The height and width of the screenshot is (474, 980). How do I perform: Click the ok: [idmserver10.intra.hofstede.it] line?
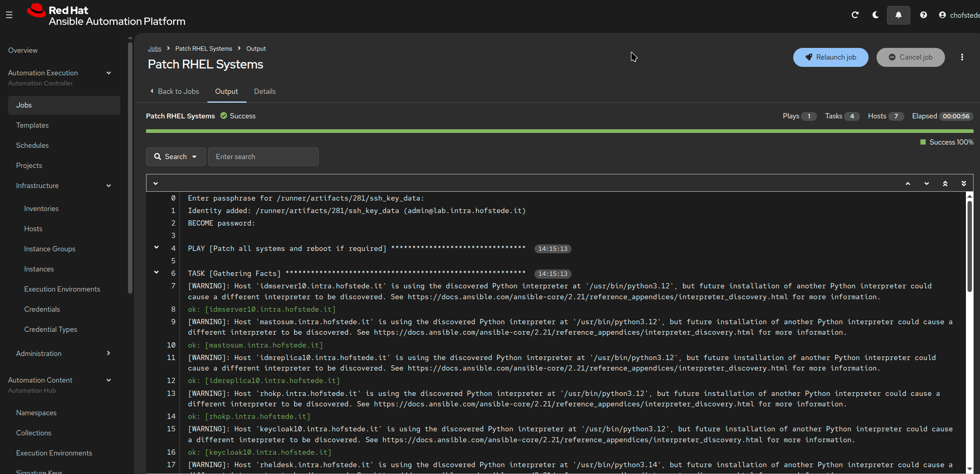(x=262, y=309)
